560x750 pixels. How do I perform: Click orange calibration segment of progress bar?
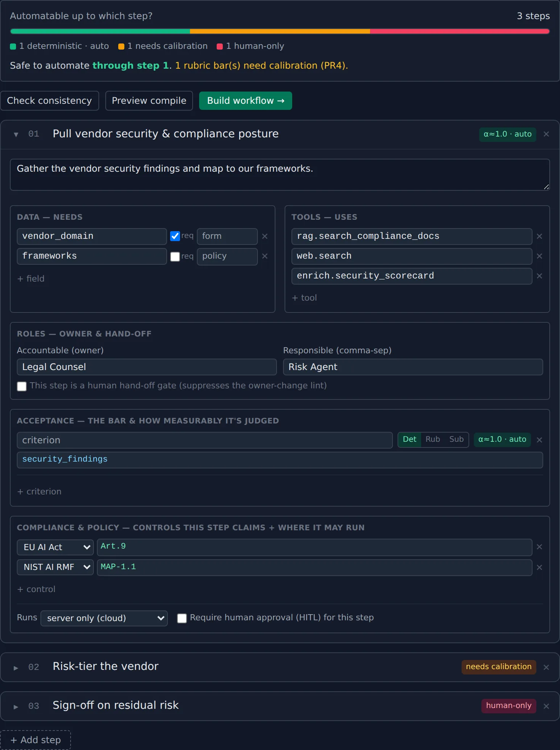(x=280, y=31)
